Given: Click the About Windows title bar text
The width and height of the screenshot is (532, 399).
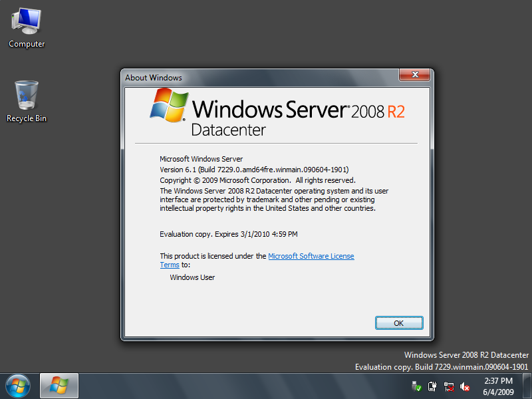Looking at the screenshot, I should coord(154,78).
